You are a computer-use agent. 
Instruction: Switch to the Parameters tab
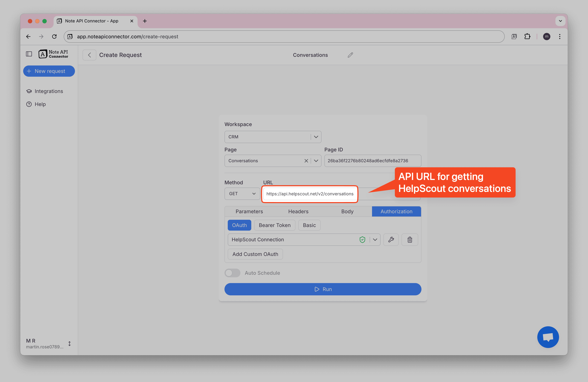(249, 211)
